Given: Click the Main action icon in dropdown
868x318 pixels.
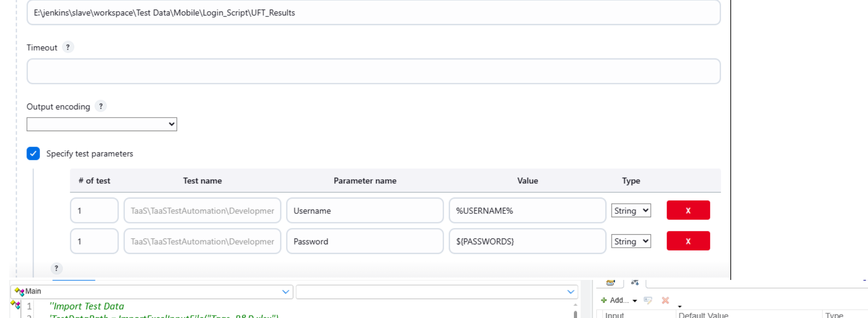Looking at the screenshot, I should click(x=19, y=291).
